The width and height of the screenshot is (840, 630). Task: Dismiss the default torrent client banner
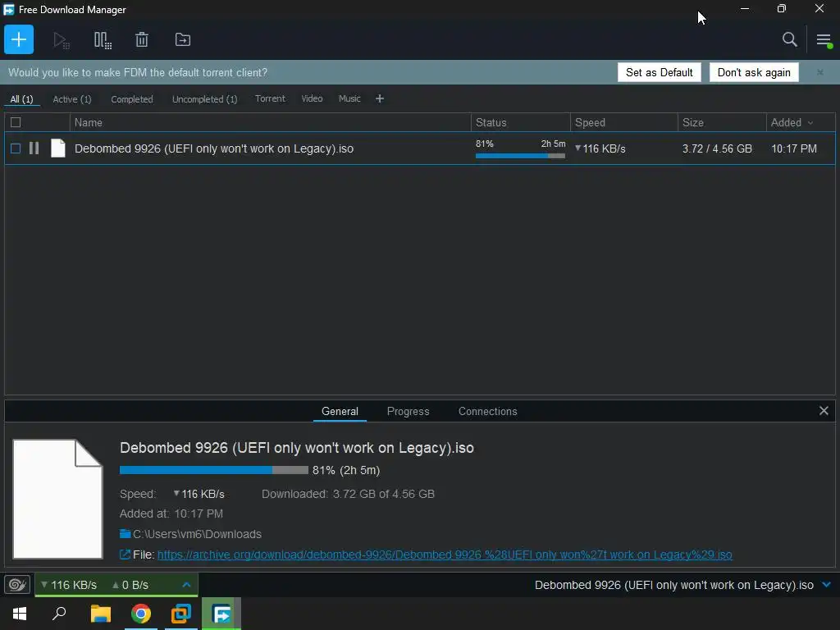(x=819, y=72)
